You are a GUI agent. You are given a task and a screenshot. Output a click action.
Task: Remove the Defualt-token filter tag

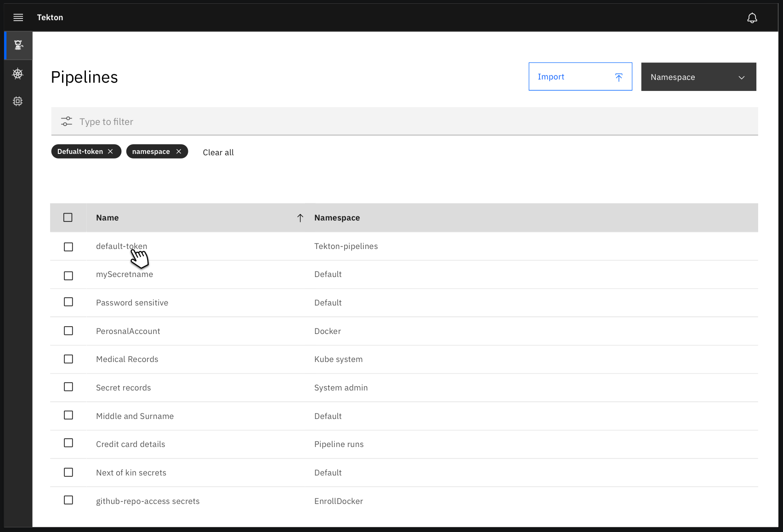110,151
